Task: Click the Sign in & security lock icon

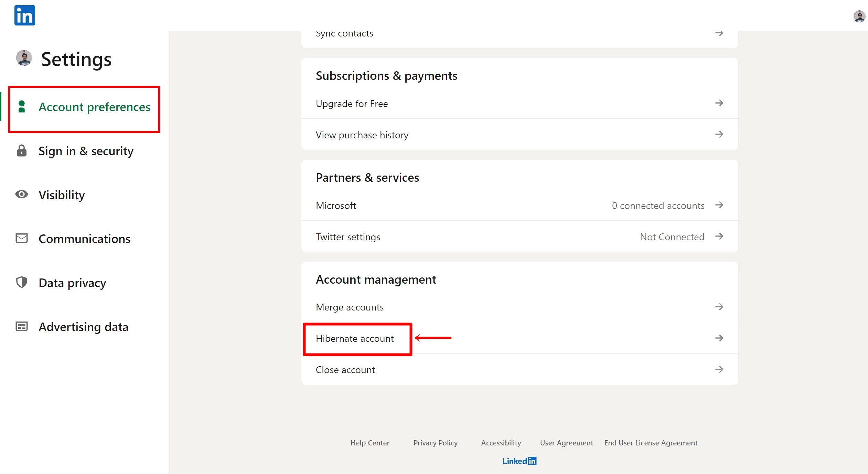Action: pyautogui.click(x=22, y=150)
